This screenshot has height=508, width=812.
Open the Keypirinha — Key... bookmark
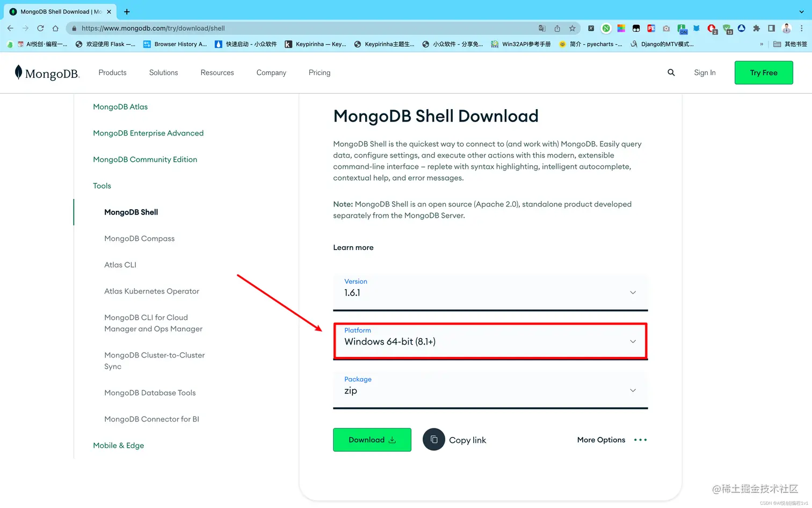(x=316, y=44)
